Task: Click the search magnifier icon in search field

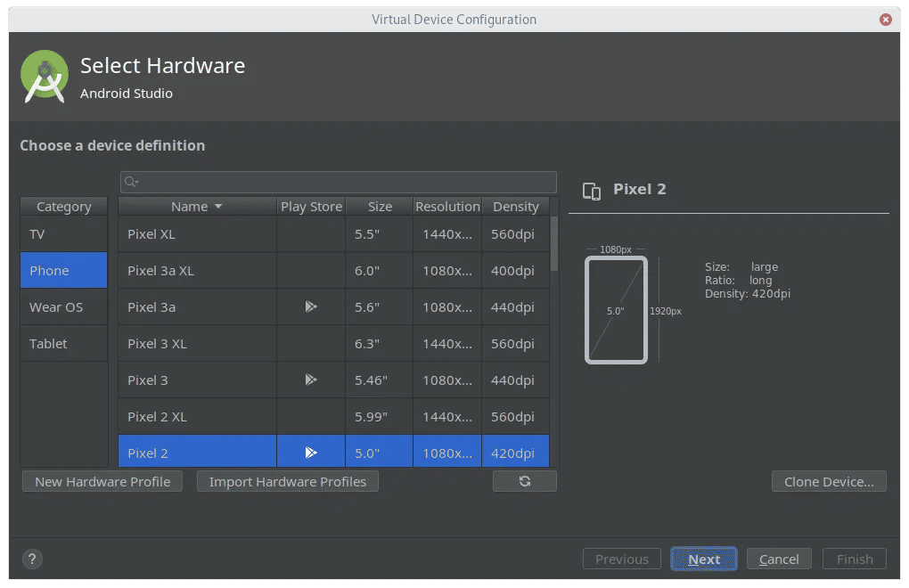Action: click(x=131, y=182)
